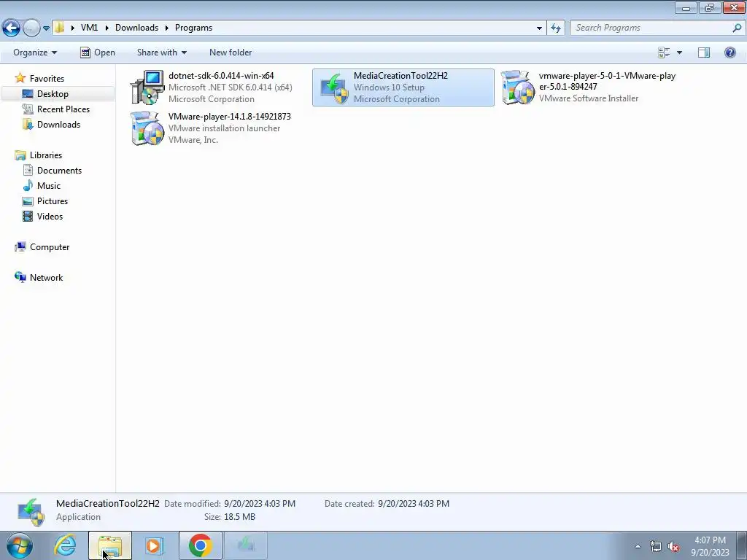Image resolution: width=747 pixels, height=560 pixels.
Task: Click Open in the toolbar
Action: [98, 52]
